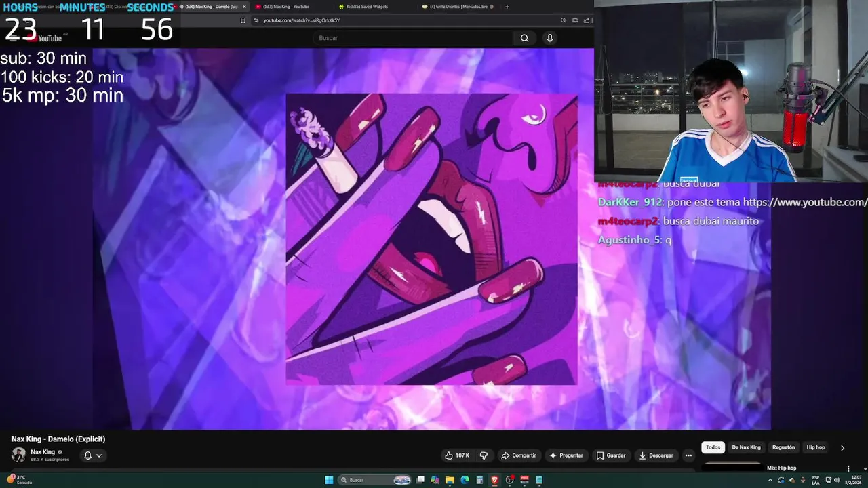This screenshot has height=488, width=868.
Task: Click the Descargar download button
Action: [x=656, y=455]
